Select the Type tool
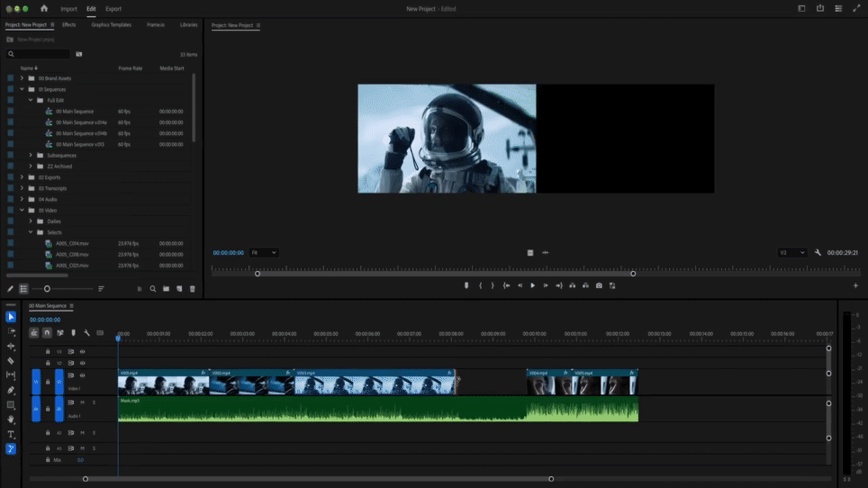Viewport: 868px width, 488px height. pos(11,434)
